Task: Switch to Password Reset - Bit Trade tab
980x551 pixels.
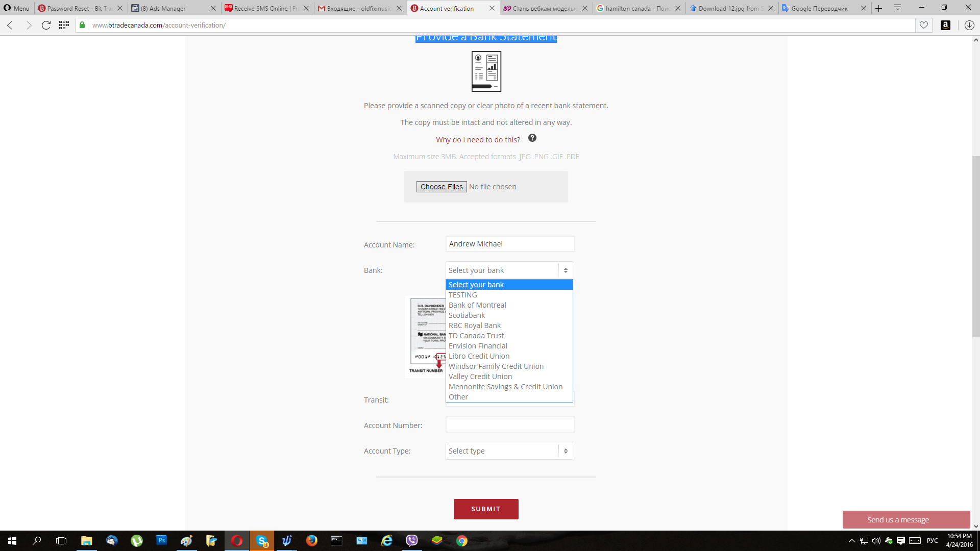Action: pos(80,8)
